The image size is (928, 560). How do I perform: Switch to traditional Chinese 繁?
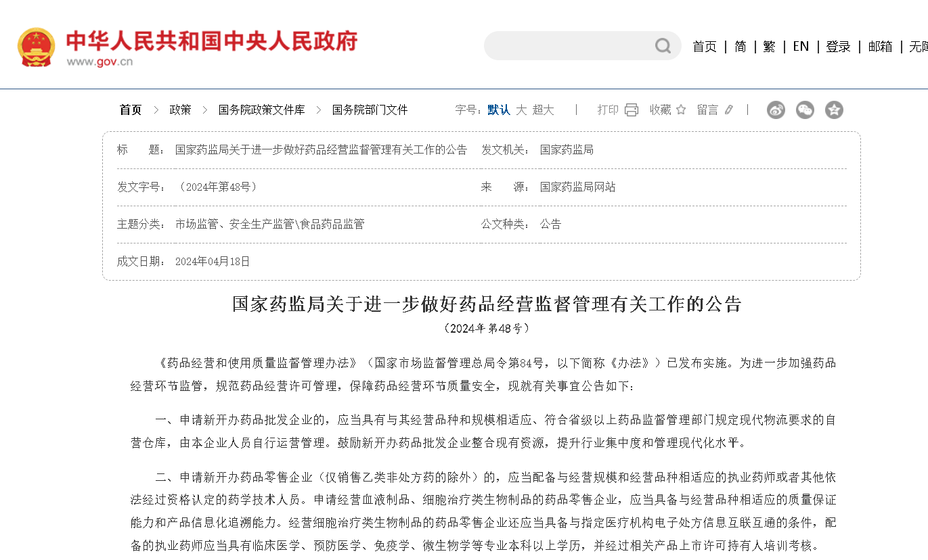[769, 46]
